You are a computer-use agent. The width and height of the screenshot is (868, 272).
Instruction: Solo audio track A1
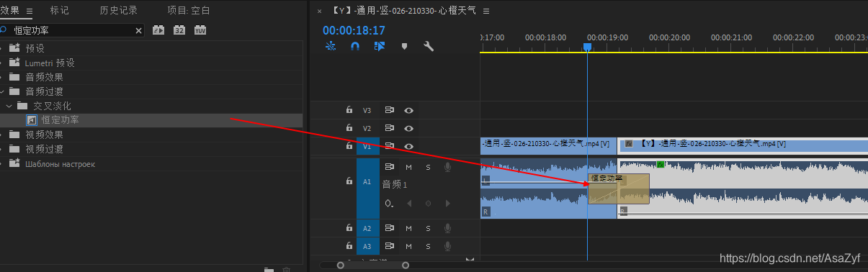coord(428,167)
